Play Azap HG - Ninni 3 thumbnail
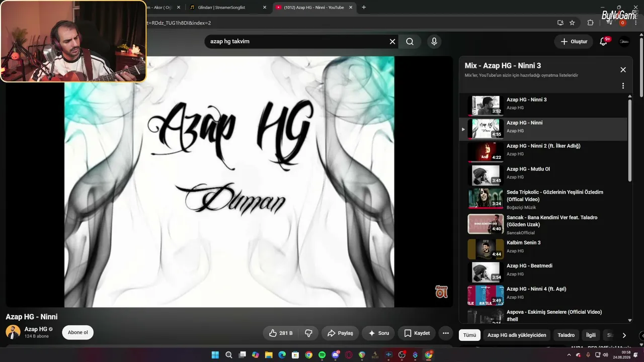This screenshot has height=362, width=644. 486,106
